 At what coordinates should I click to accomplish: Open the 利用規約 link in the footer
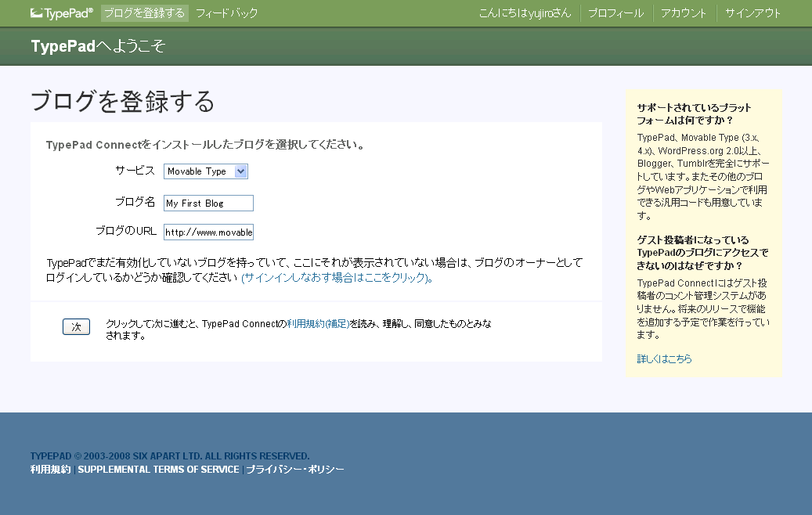(50, 470)
